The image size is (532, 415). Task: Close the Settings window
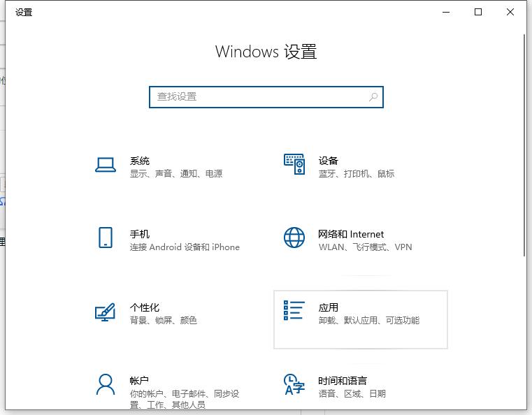click(510, 12)
